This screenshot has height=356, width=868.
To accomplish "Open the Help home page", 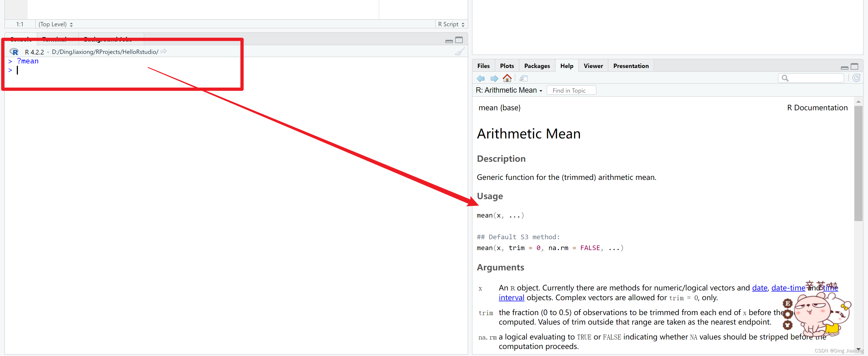I will 507,78.
